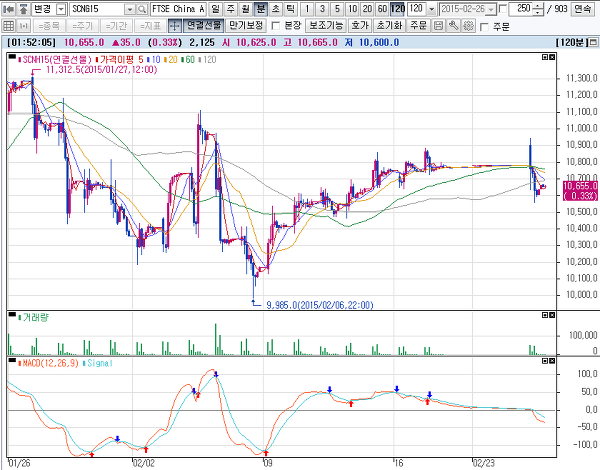Click the jump-to-start arrow icon
600x470 pixels.
[8, 9]
